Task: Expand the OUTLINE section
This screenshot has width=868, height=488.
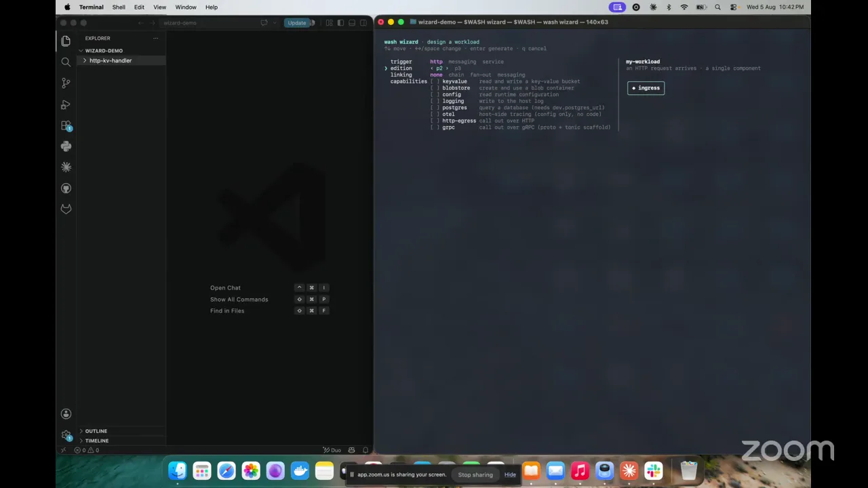Action: [x=122, y=431]
